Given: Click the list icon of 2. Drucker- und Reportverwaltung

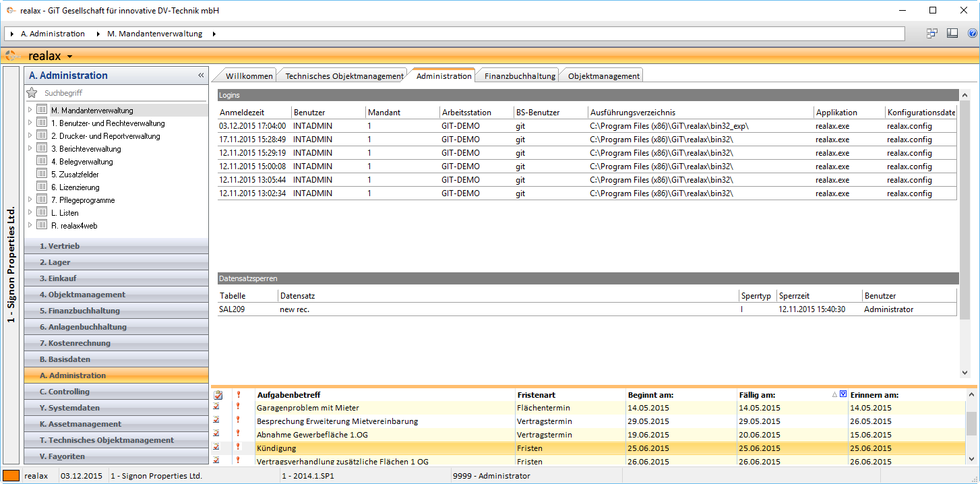Looking at the screenshot, I should coord(42,135).
